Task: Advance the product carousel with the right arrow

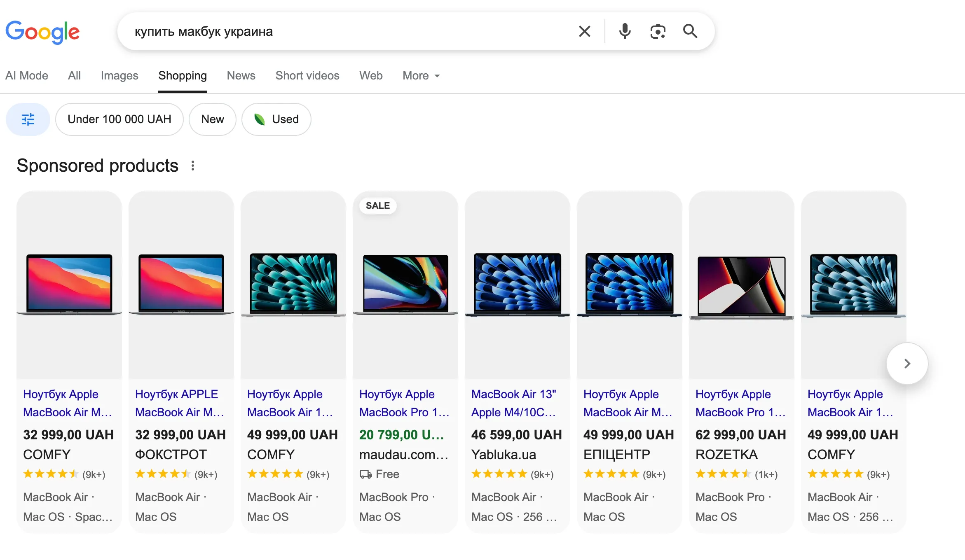Action: coord(907,363)
